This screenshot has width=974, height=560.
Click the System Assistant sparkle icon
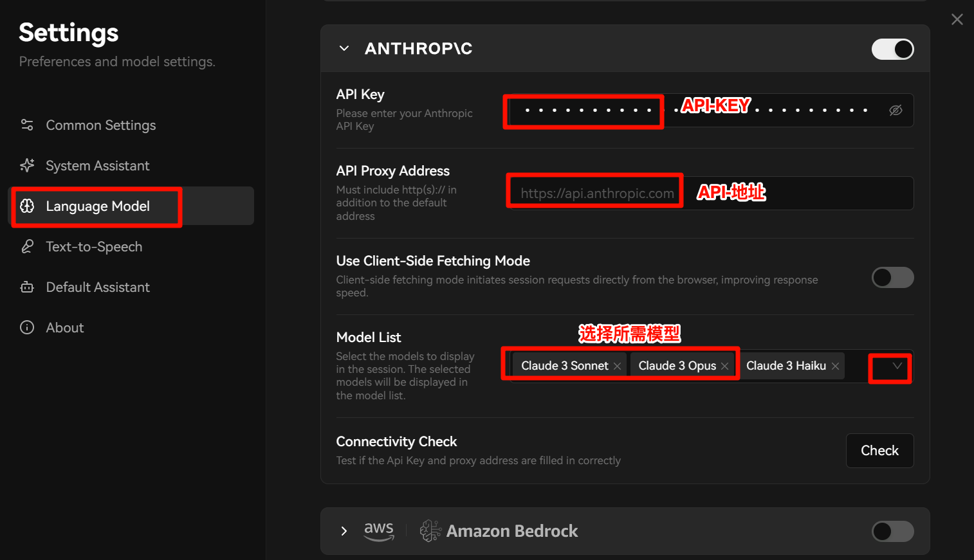(x=27, y=165)
